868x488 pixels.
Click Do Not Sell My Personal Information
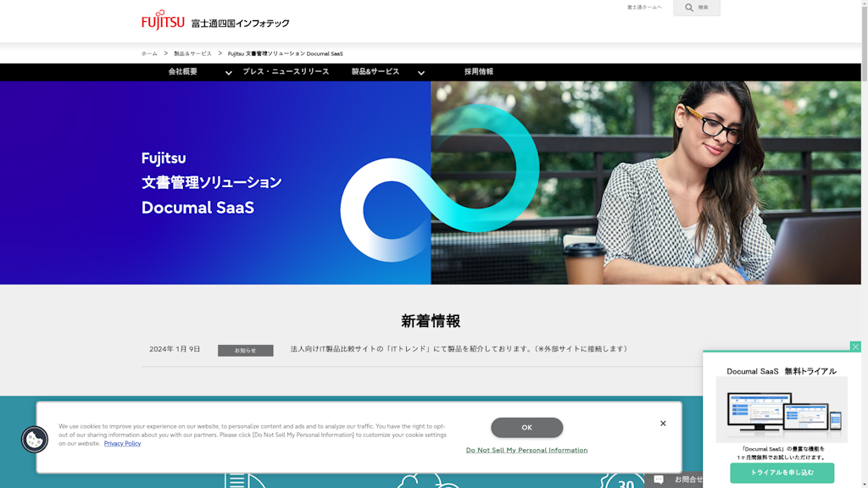(x=526, y=450)
